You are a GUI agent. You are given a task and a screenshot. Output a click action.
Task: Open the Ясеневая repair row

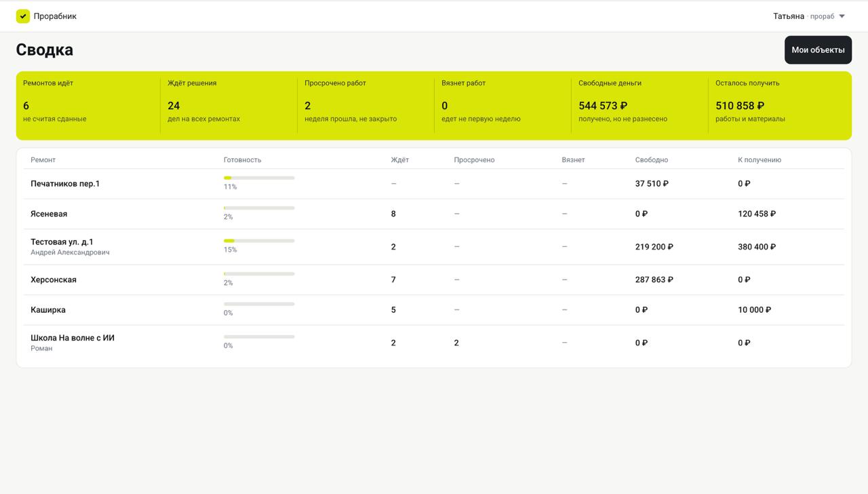pos(434,214)
